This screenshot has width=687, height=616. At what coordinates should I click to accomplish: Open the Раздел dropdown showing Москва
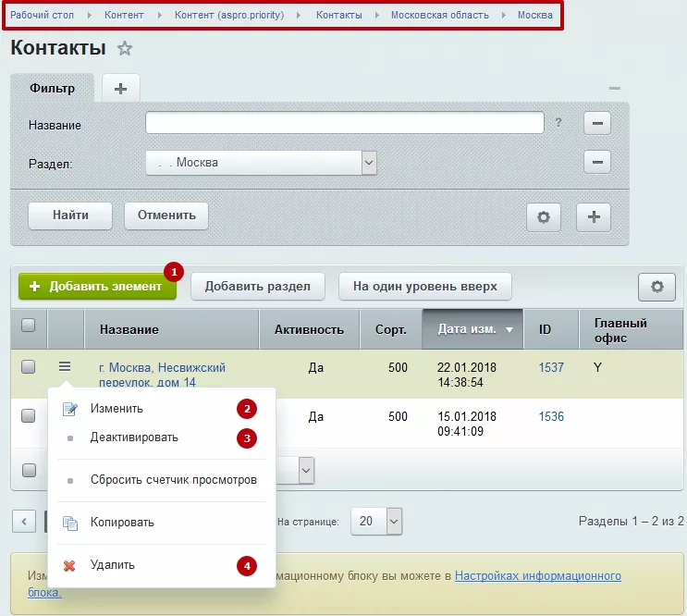(261, 163)
